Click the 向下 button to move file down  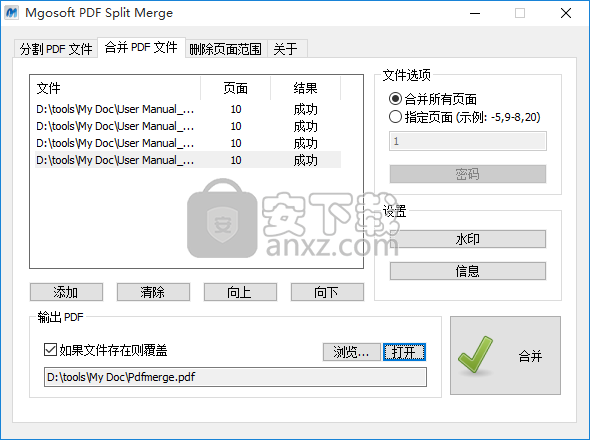pos(327,292)
